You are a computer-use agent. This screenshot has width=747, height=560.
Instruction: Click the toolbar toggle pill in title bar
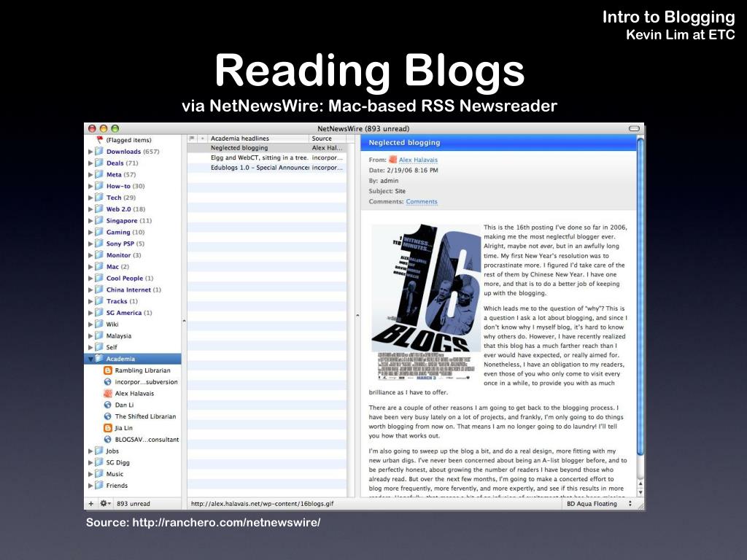click(634, 128)
